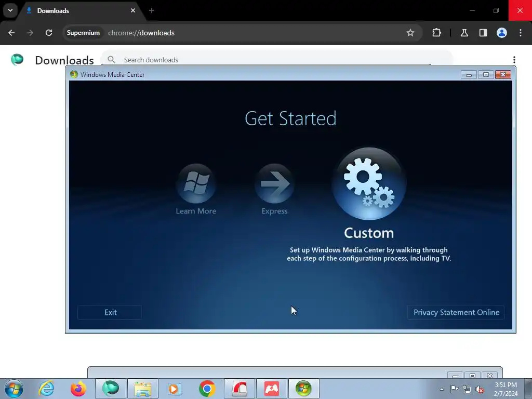Image resolution: width=532 pixels, height=399 pixels.
Task: Show hidden system tray icons
Action: click(x=442, y=389)
